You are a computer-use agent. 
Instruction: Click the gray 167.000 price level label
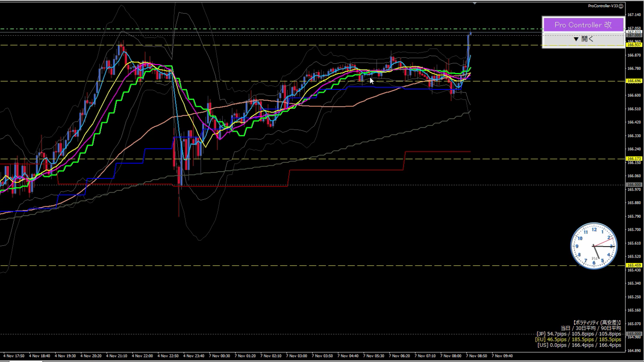tap(634, 35)
